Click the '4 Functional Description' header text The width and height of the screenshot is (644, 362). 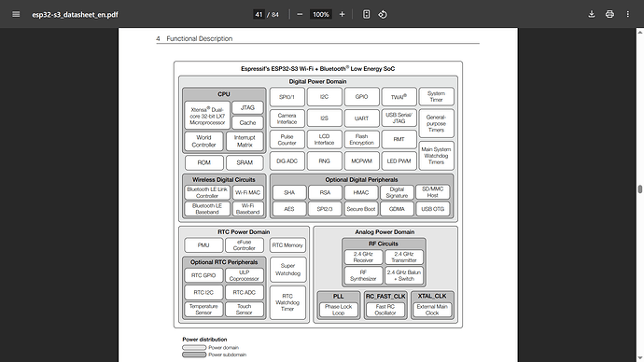[194, 38]
